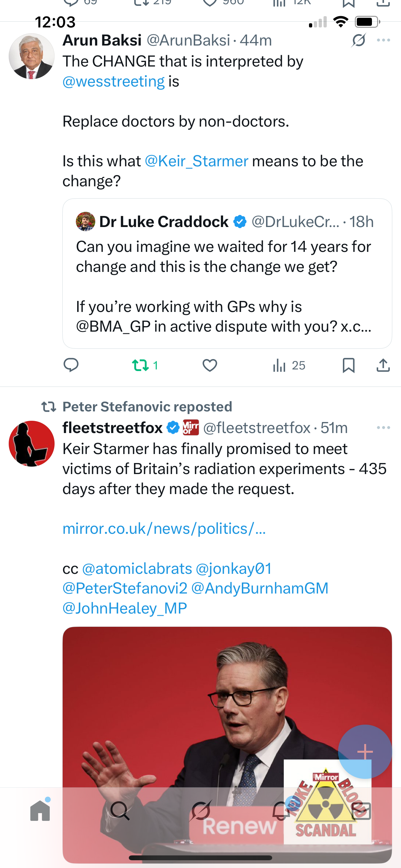The image size is (401, 868).
Task: Open the mirror.co.uk news link
Action: click(x=164, y=529)
